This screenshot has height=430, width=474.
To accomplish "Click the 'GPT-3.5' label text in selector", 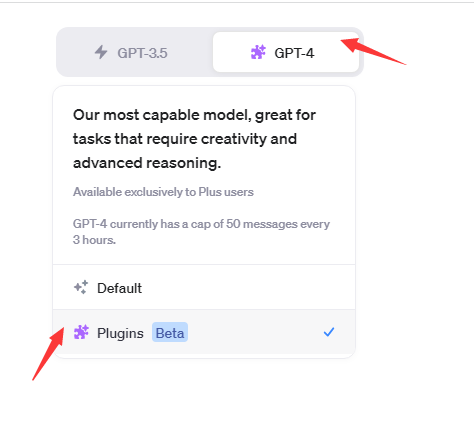I will click(x=142, y=53).
